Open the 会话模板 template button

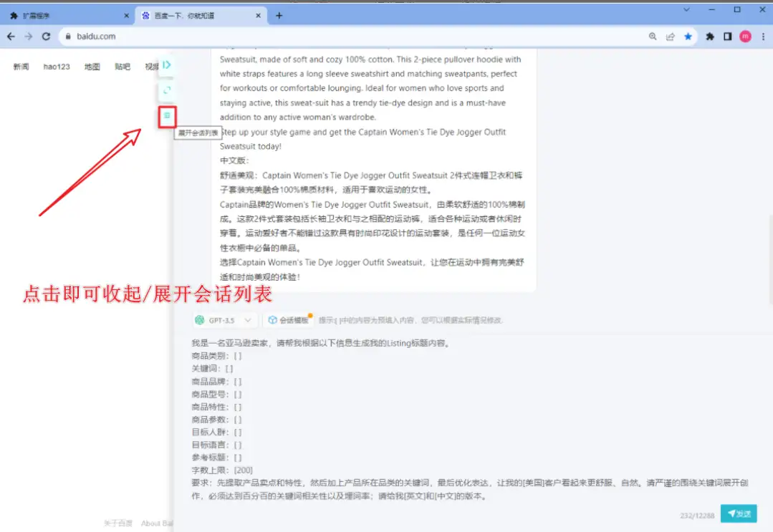(289, 320)
